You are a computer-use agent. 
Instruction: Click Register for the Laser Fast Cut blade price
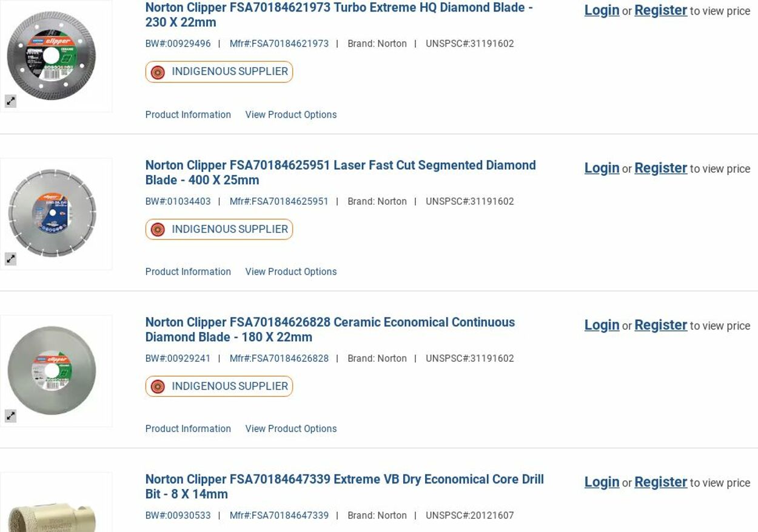pos(660,168)
